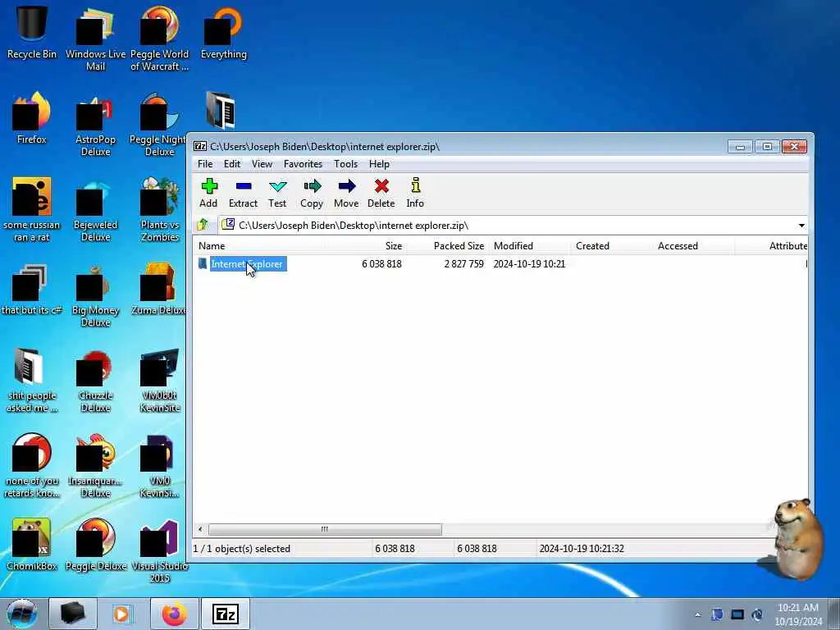840x630 pixels.
Task: Minimize the 7-Zip window
Action: coord(741,146)
